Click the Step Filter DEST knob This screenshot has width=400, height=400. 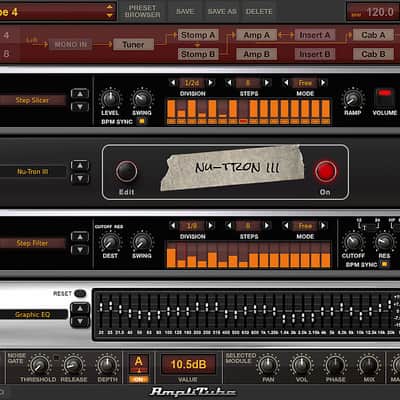(110, 242)
